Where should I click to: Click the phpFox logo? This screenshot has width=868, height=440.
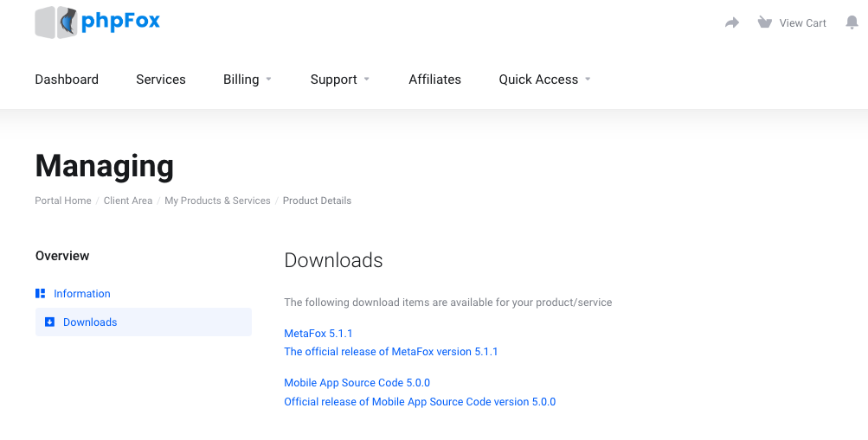98,22
